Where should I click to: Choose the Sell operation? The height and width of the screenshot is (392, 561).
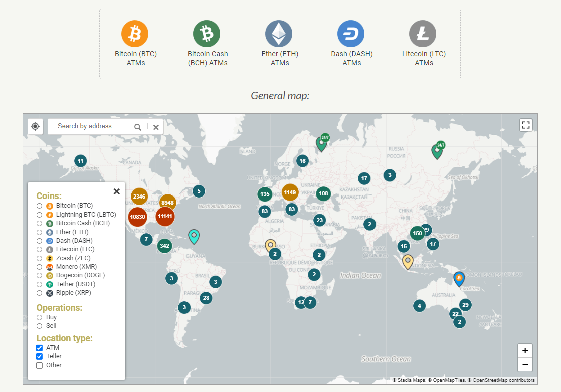(40, 326)
